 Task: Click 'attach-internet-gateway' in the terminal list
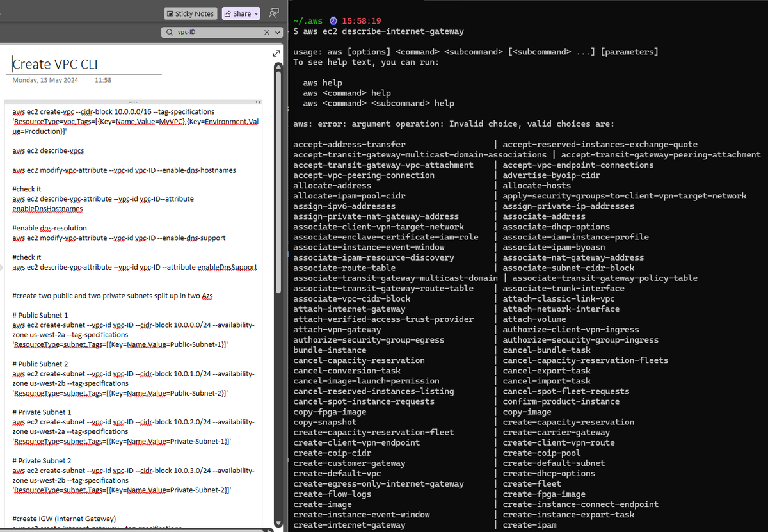point(349,309)
